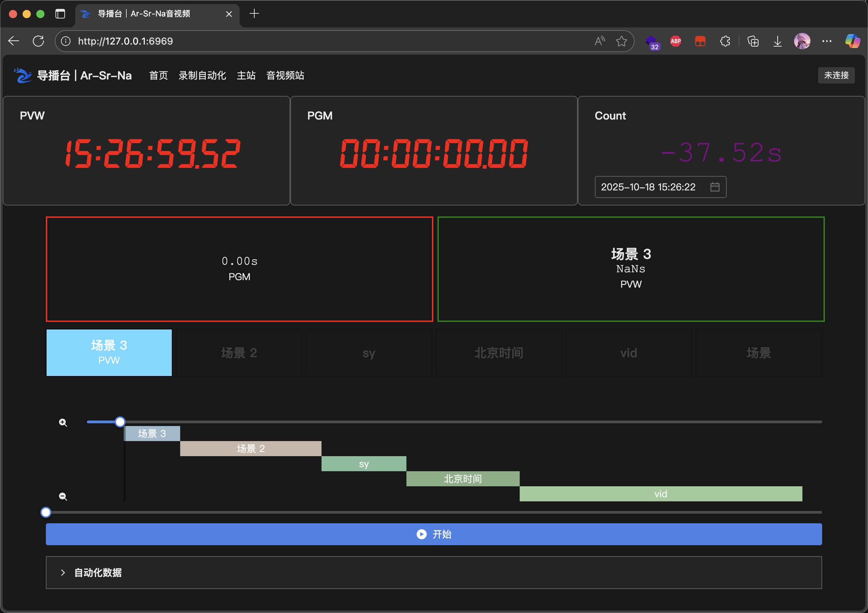This screenshot has width=868, height=613.
Task: Click the read aloud icon in the address bar
Action: pyautogui.click(x=600, y=41)
